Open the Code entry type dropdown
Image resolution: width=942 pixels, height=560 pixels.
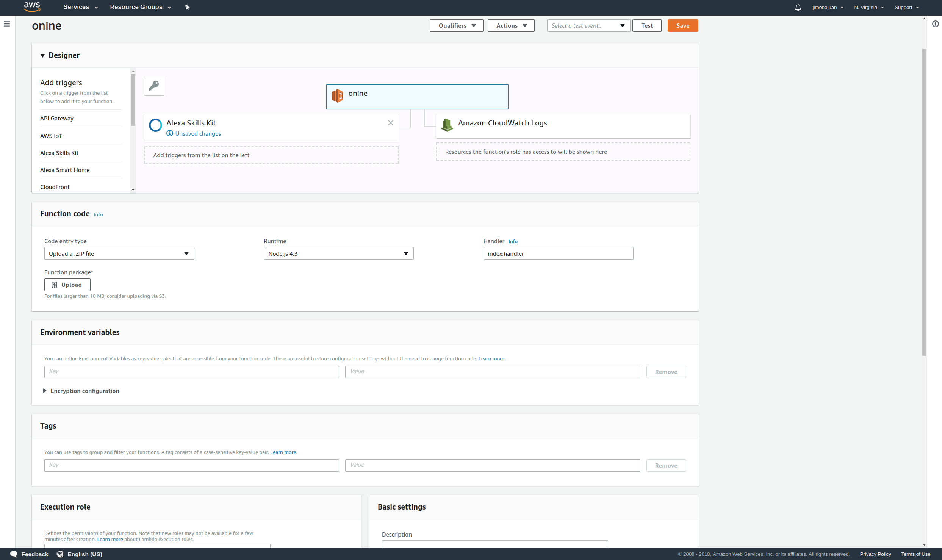pyautogui.click(x=119, y=253)
